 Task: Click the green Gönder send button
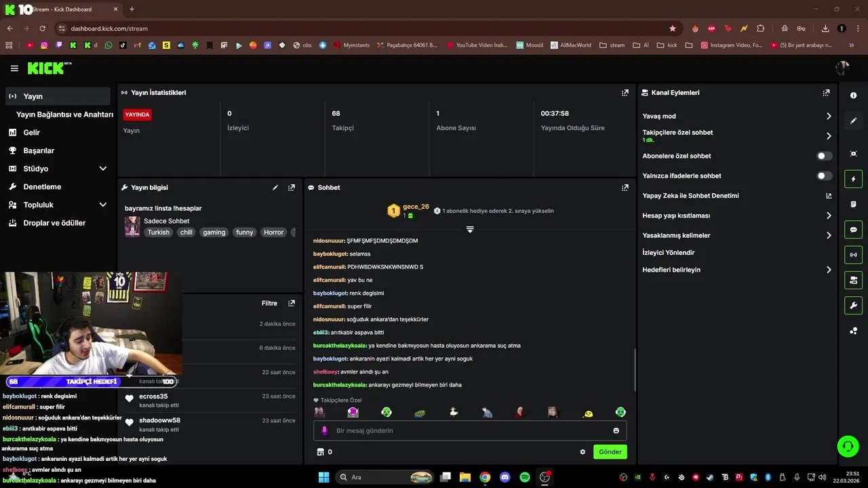coord(610,452)
